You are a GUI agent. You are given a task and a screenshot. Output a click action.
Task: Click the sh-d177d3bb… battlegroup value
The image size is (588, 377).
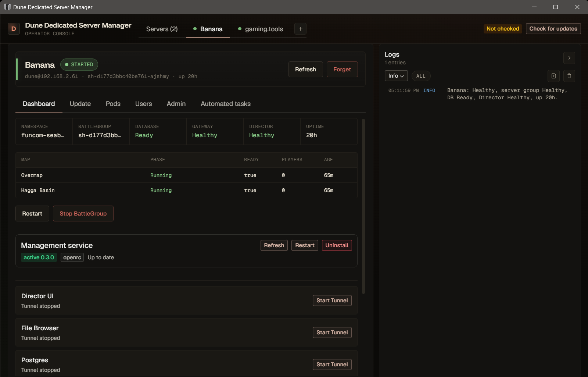coord(100,135)
